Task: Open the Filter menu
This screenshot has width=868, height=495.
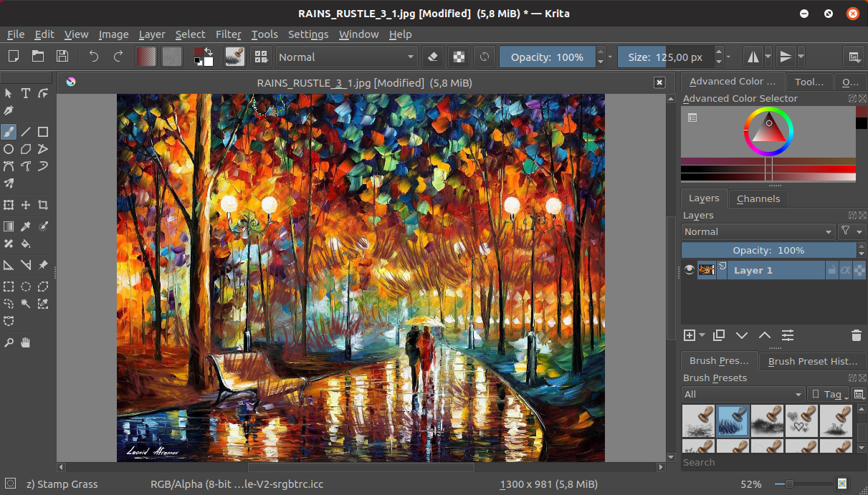Action: point(228,34)
